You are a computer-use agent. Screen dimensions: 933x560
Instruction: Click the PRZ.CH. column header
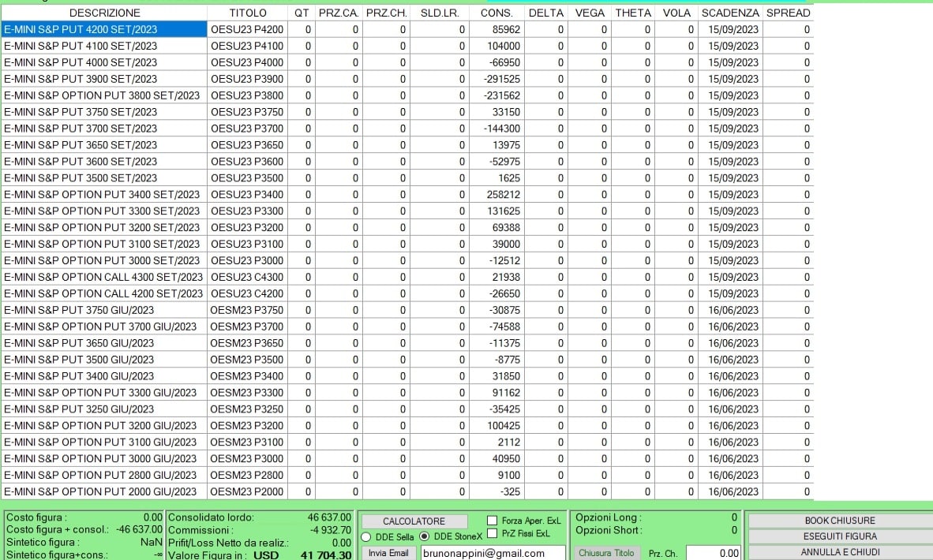(386, 13)
